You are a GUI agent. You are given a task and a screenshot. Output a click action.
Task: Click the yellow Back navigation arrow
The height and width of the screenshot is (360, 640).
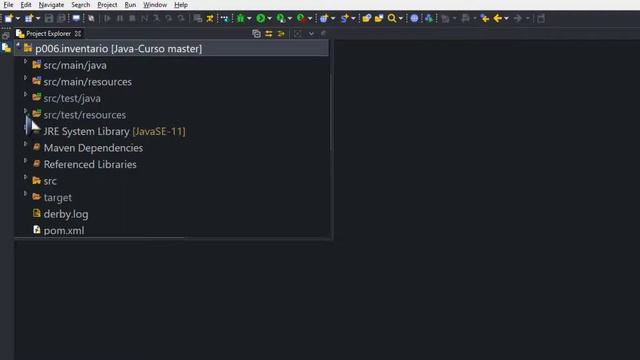(497, 18)
